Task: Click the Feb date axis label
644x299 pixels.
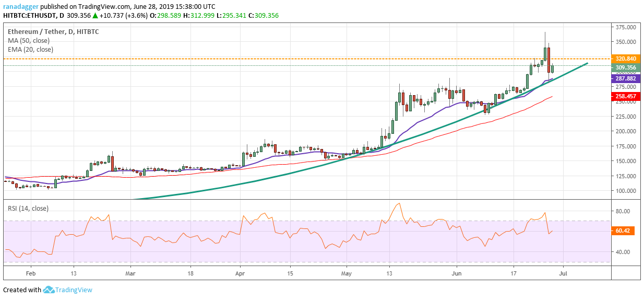Action: pos(30,273)
